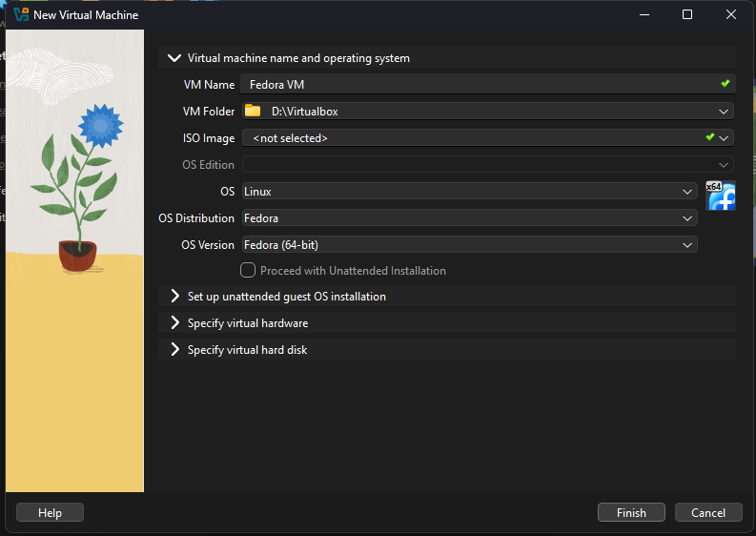Viewport: 756px width, 536px height.
Task: Click the VM Name label
Action: click(x=209, y=85)
